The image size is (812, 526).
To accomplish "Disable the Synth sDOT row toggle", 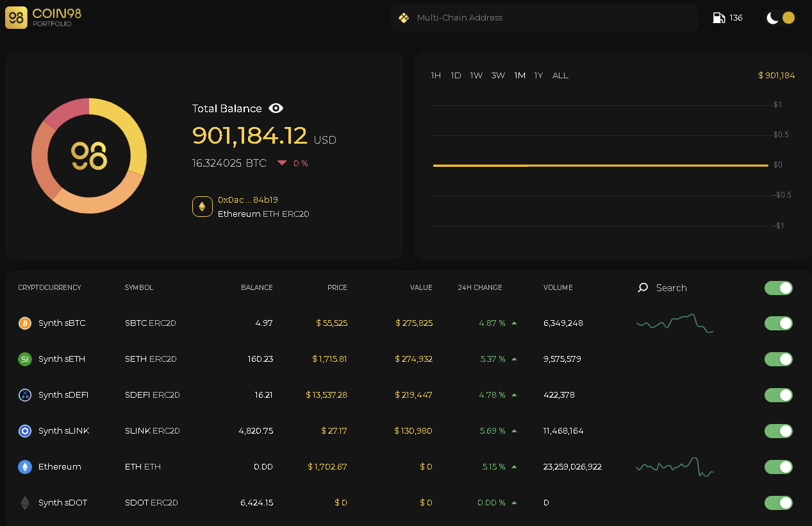I will pyautogui.click(x=779, y=503).
